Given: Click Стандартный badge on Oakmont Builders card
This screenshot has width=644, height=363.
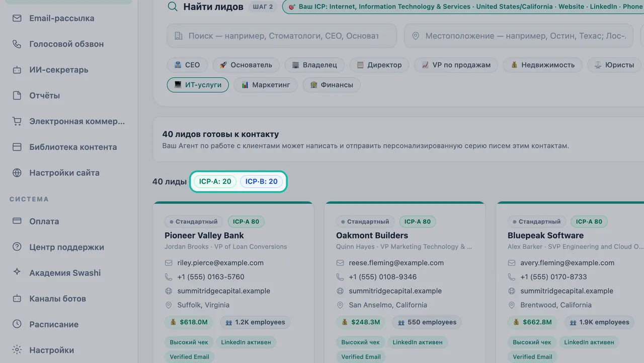Looking at the screenshot, I should click(x=365, y=222).
